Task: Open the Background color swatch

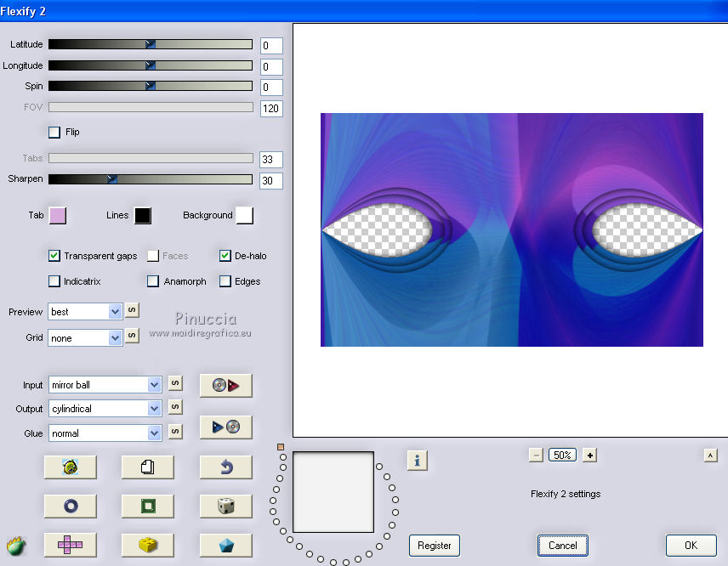Action: pyautogui.click(x=245, y=215)
